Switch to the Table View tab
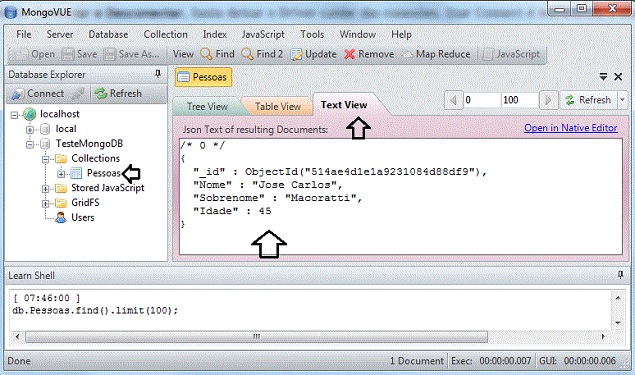Viewport: 635px width, 375px height. (x=278, y=107)
